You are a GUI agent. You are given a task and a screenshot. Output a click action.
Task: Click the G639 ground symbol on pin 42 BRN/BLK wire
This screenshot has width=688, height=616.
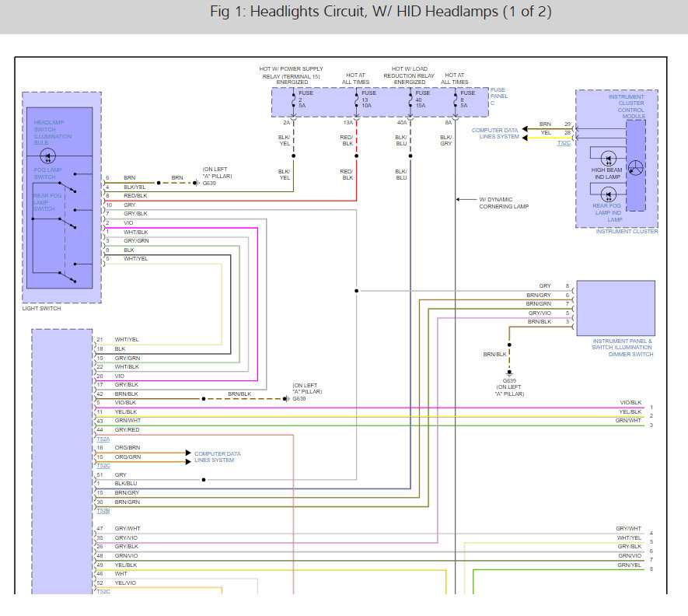[287, 399]
